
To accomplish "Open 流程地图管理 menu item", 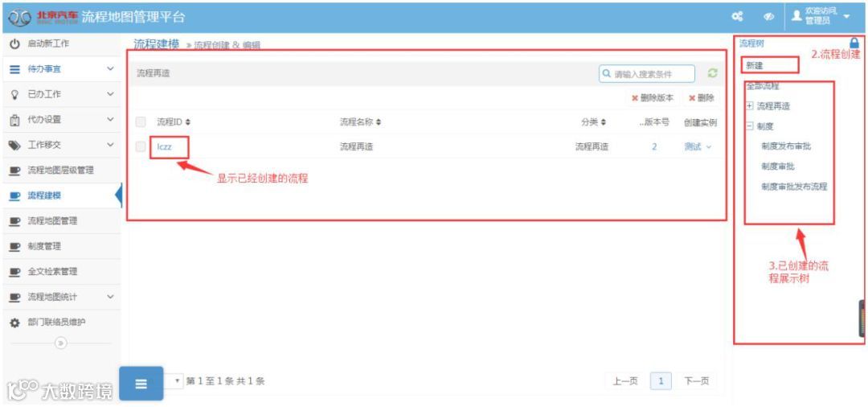I will click(x=52, y=221).
